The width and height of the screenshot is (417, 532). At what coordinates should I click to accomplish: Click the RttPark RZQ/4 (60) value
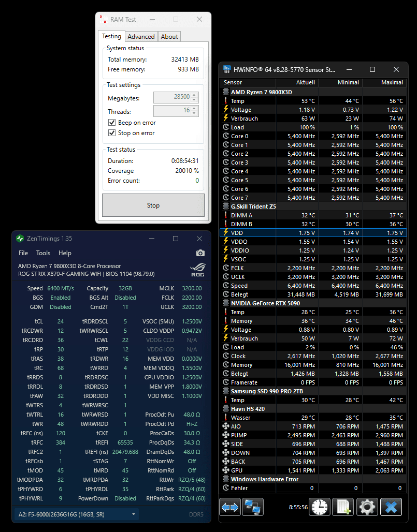click(192, 489)
